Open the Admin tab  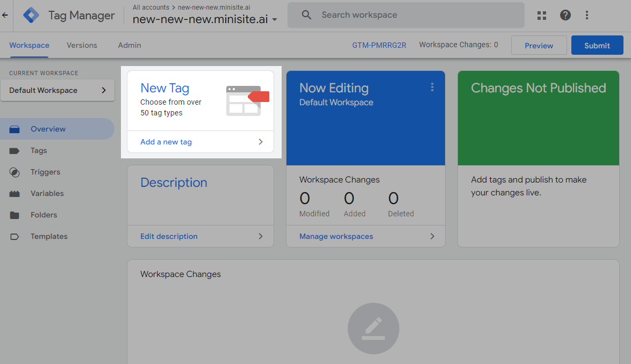pyautogui.click(x=129, y=45)
